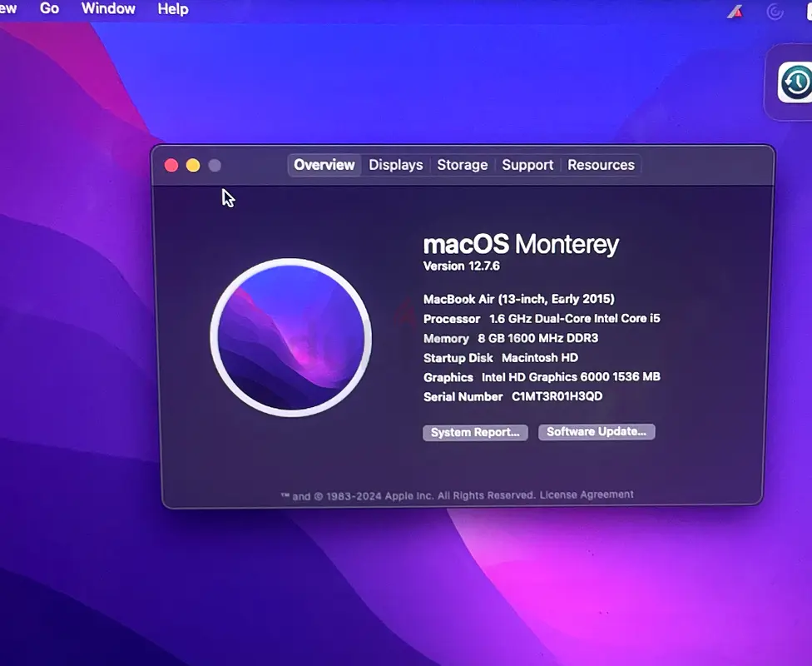Open the License Agreement link
Screen dimensions: 812x666
(x=587, y=495)
